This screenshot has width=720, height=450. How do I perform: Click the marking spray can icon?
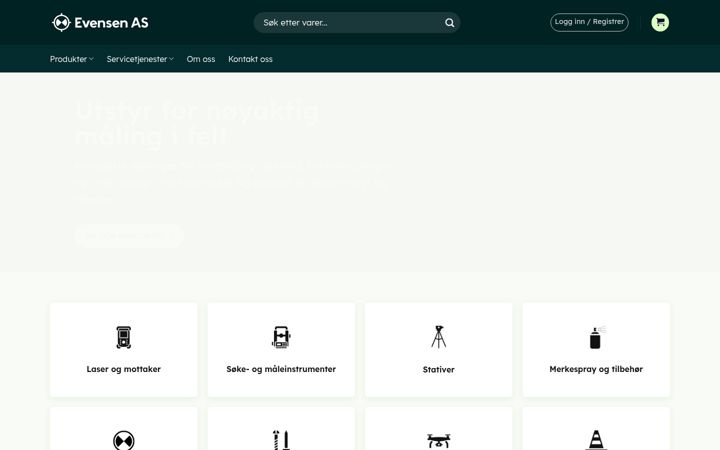tap(596, 337)
